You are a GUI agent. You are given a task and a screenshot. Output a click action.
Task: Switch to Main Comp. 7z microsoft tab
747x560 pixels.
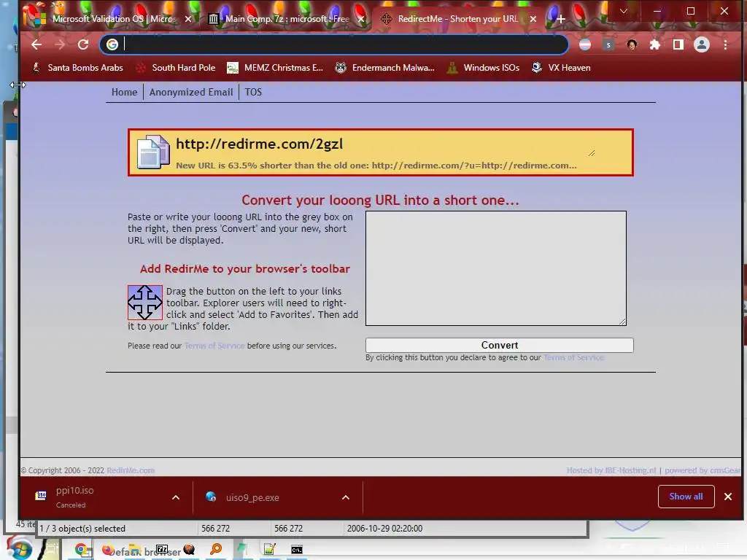click(286, 19)
